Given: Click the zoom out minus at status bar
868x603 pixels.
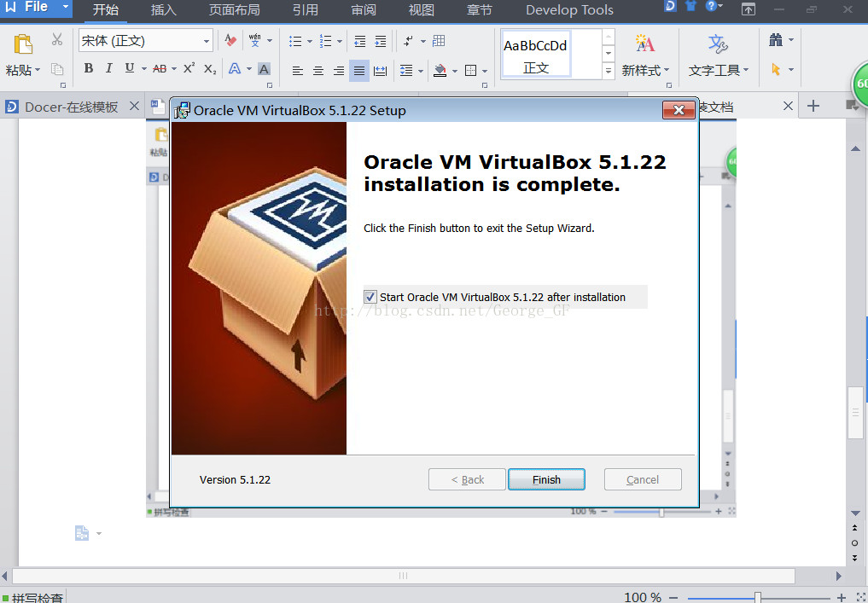Looking at the screenshot, I should (x=673, y=598).
